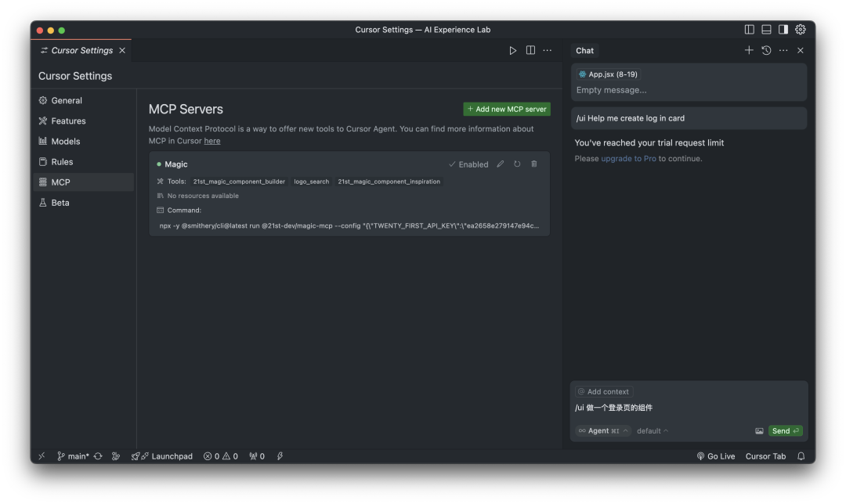
Task: Click the 21st_magic_component_inspiration tool tag
Action: point(389,182)
